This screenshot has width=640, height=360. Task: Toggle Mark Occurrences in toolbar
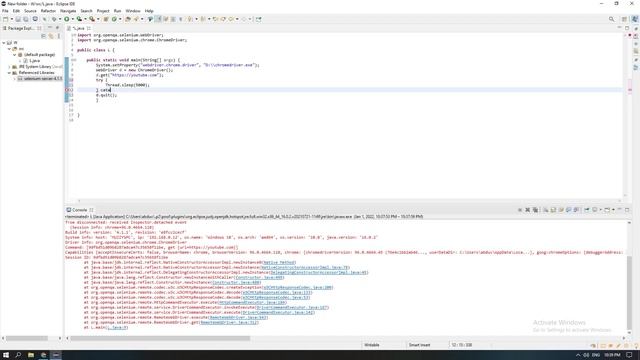[158, 19]
